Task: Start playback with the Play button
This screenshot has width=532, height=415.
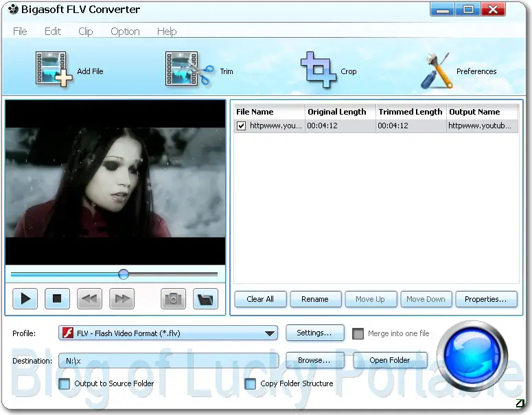Action: (x=25, y=298)
